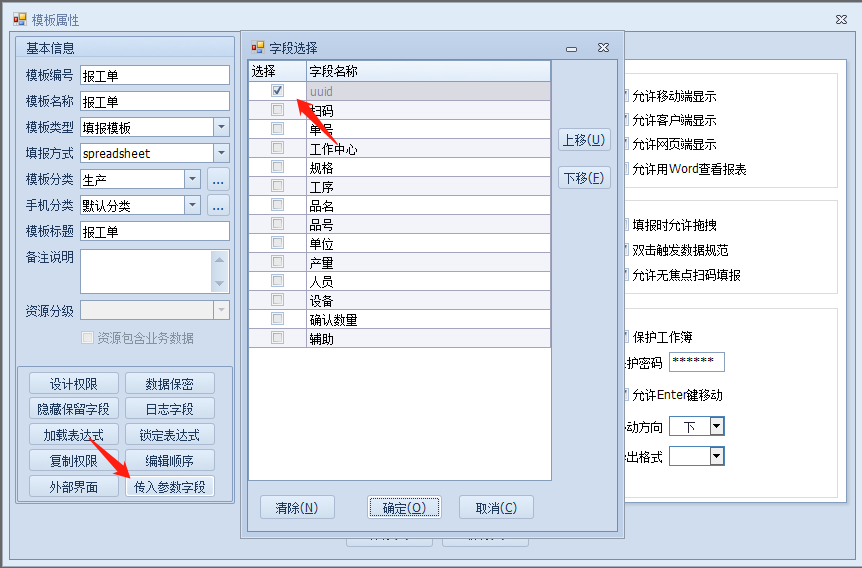Image resolution: width=862 pixels, height=568 pixels.
Task: Tick the 确认数量 field checkbox
Action: point(277,319)
